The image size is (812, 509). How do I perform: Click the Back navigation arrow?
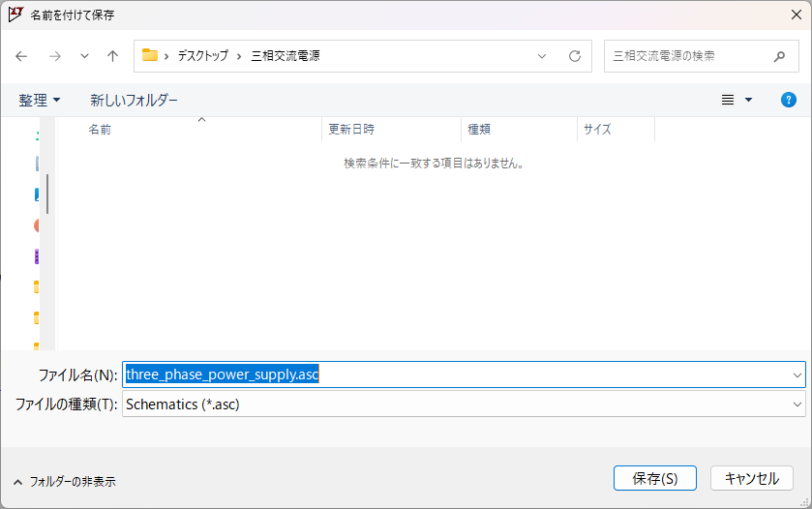click(21, 56)
